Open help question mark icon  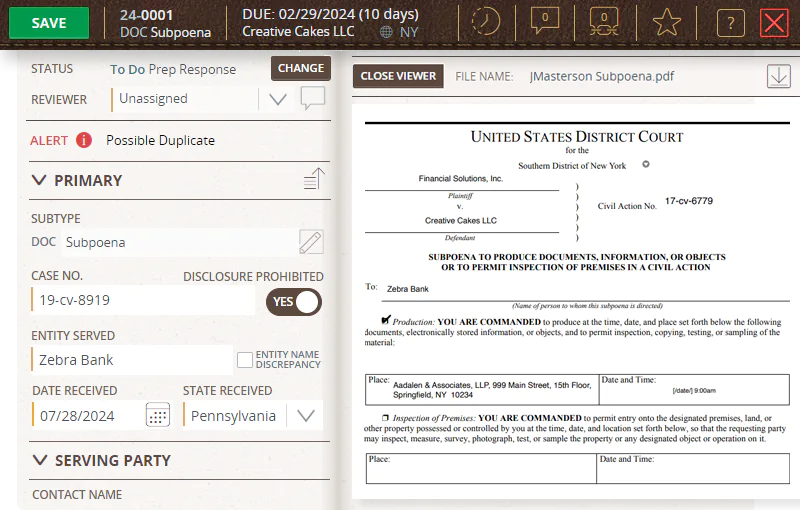[x=731, y=23]
